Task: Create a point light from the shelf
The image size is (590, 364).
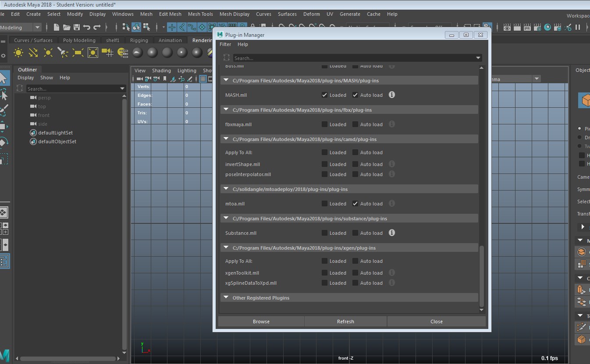Action: (48, 53)
